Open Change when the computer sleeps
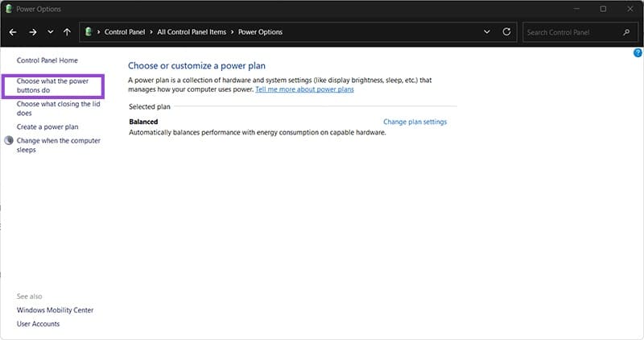Screen dimensions: 644x340 [x=58, y=145]
